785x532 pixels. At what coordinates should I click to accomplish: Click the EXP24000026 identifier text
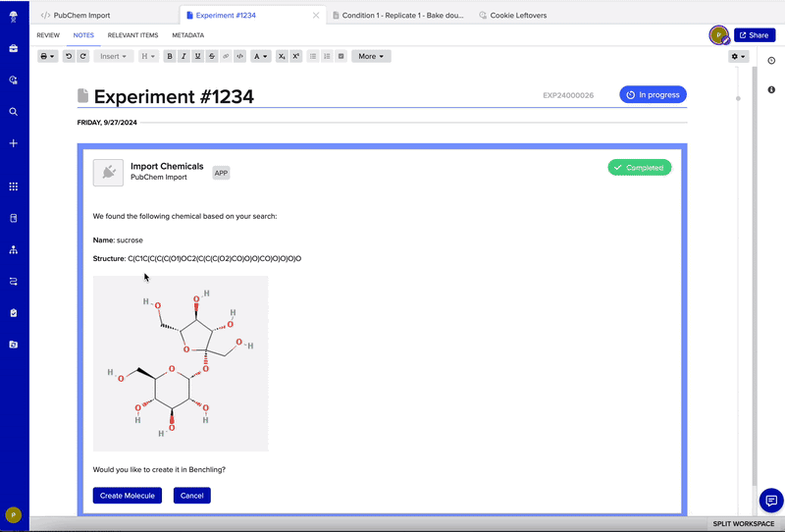pyautogui.click(x=568, y=95)
